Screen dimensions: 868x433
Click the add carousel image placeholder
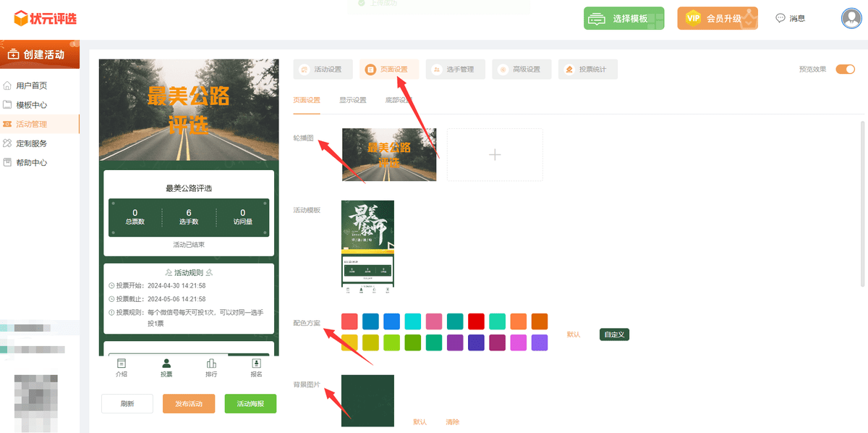[494, 154]
